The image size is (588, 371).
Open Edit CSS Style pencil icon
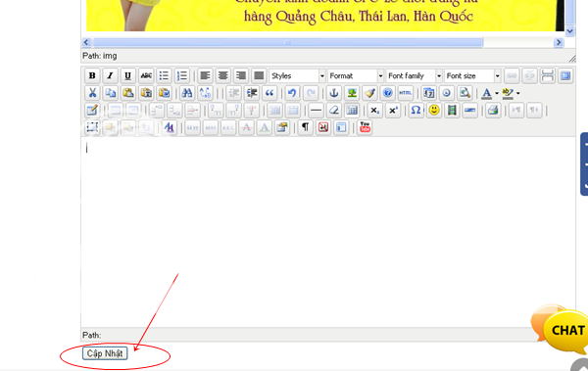pos(92,111)
